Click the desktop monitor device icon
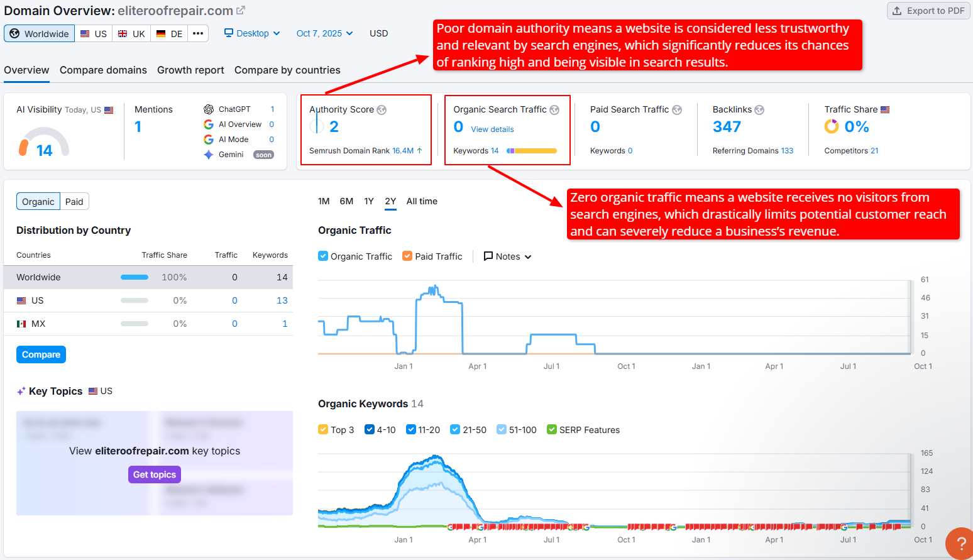Screen dimensions: 973x560 point(229,33)
